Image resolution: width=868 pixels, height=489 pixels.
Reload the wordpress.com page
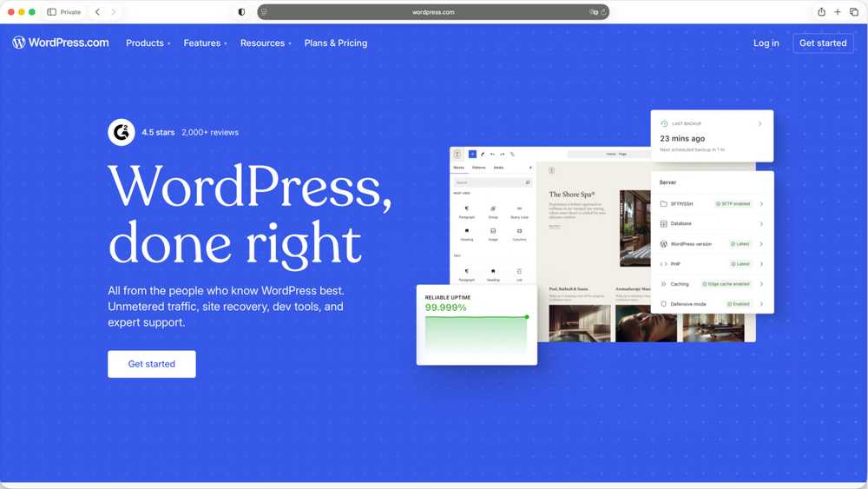click(603, 11)
